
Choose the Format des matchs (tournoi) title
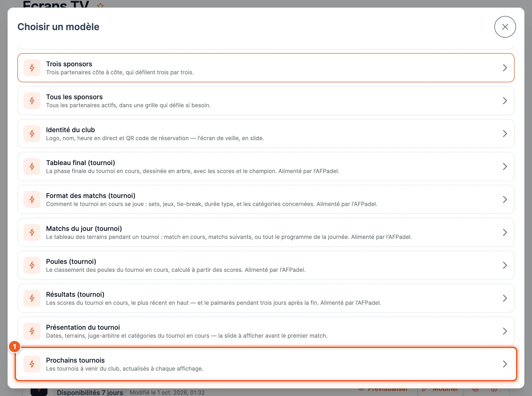click(90, 196)
